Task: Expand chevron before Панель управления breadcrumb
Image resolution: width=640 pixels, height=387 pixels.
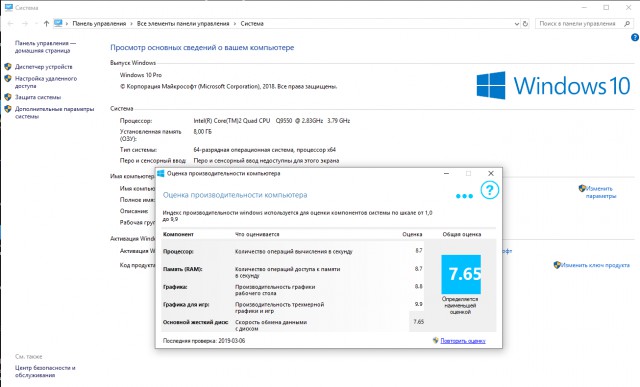Action: (x=67, y=24)
